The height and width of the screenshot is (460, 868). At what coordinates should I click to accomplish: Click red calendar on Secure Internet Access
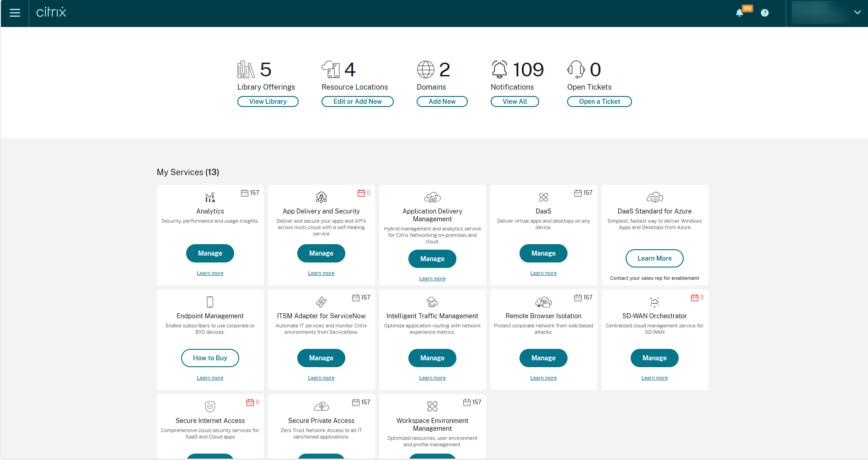click(x=250, y=402)
